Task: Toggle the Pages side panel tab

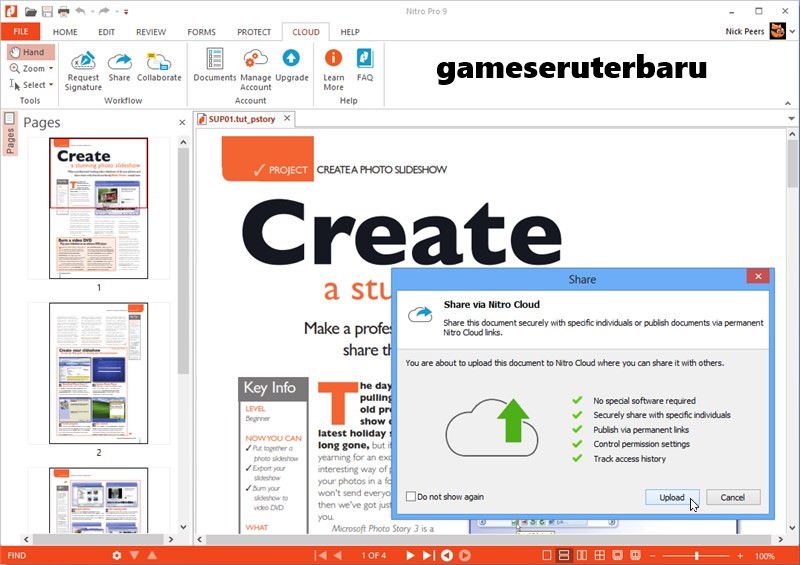Action: pyautogui.click(x=9, y=134)
